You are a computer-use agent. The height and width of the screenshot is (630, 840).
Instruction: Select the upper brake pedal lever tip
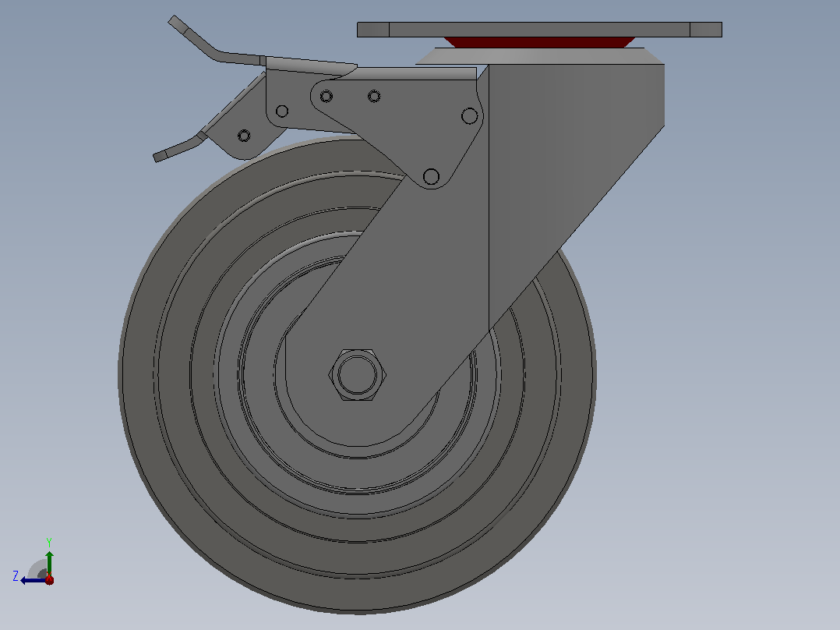click(x=178, y=24)
